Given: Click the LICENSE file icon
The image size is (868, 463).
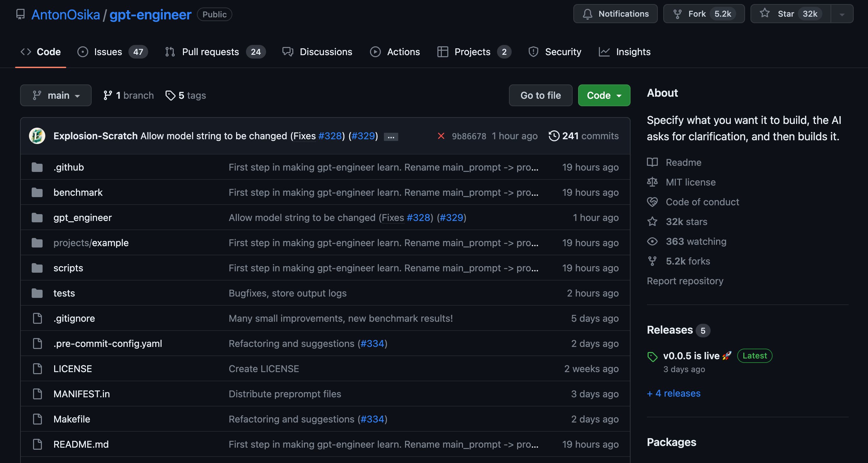Looking at the screenshot, I should coord(37,369).
